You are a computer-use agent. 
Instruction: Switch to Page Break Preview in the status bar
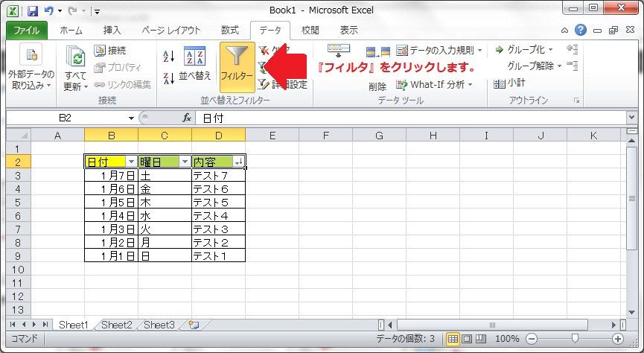pos(480,339)
